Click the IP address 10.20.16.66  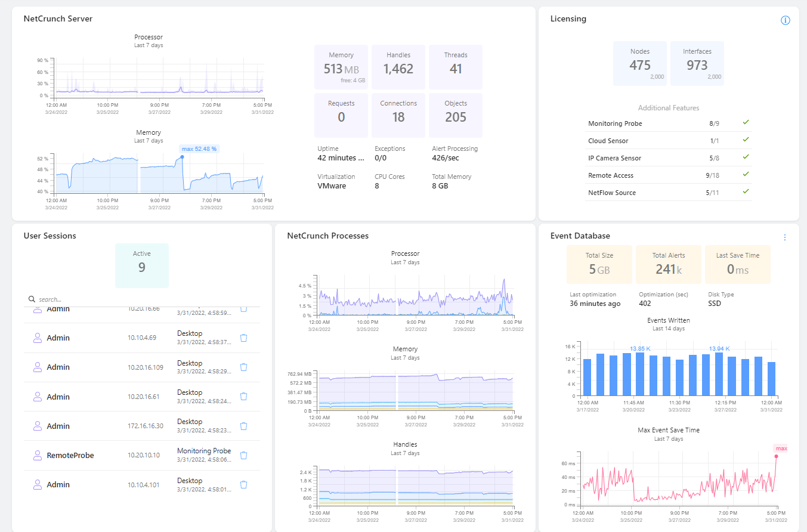coord(144,309)
